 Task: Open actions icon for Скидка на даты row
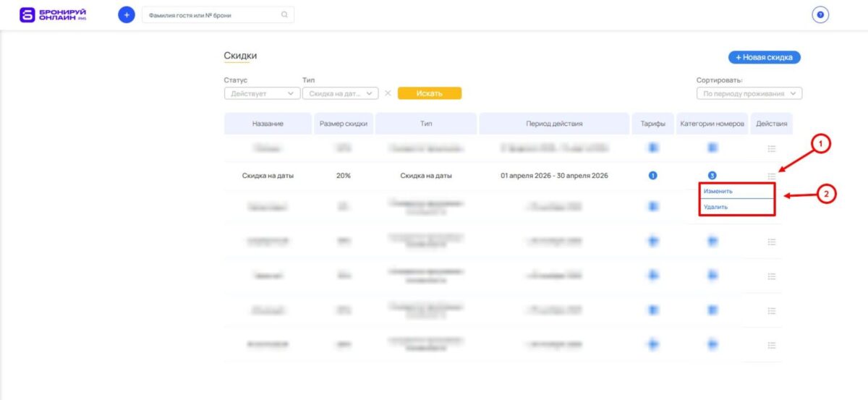click(772, 176)
